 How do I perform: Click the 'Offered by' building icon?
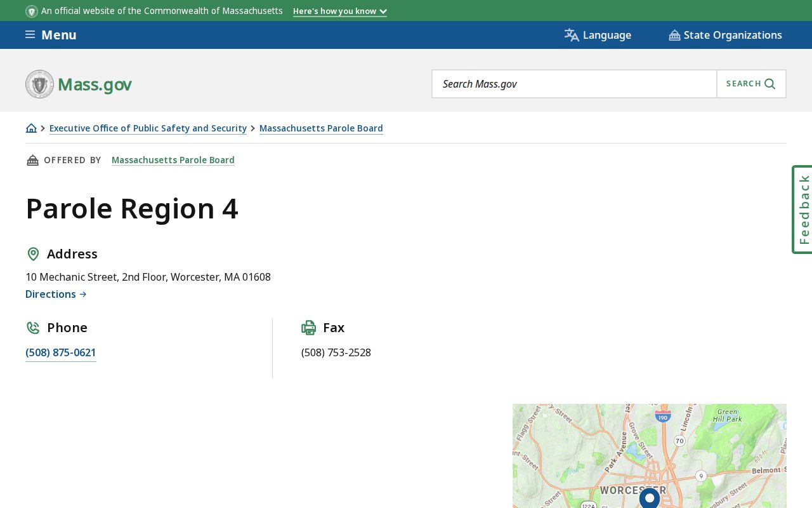pos(32,160)
